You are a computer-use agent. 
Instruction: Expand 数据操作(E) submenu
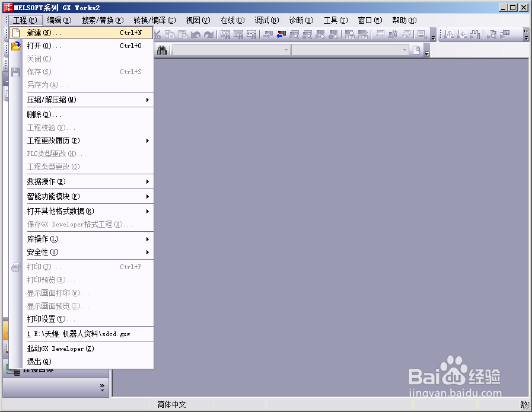coord(88,182)
